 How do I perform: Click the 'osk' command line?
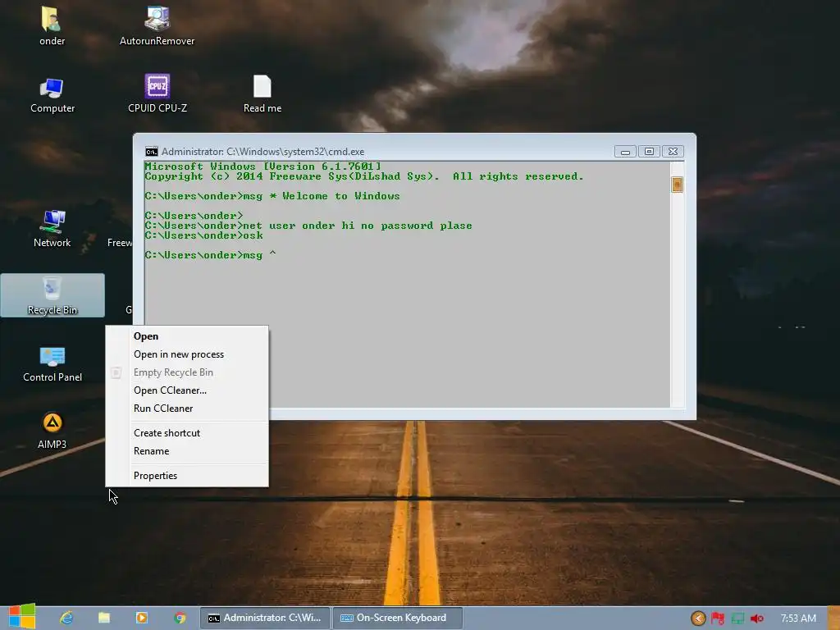203,235
